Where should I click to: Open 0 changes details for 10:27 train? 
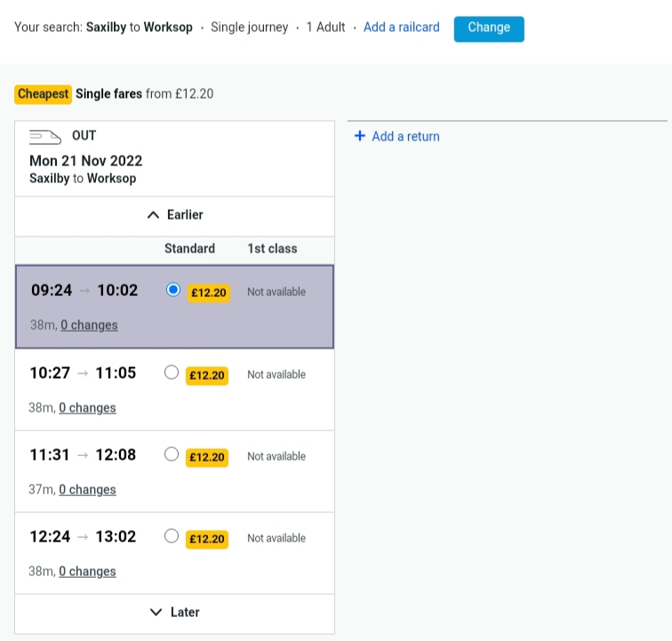tap(87, 408)
